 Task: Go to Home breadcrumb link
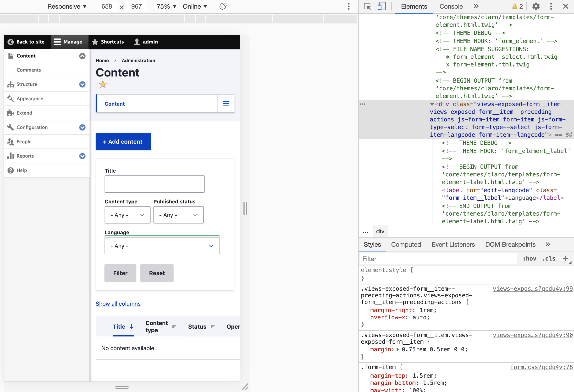[x=102, y=60]
